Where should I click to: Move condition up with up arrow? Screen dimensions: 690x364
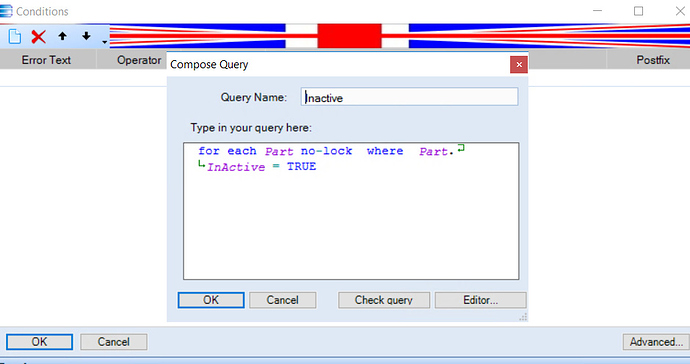pyautogui.click(x=62, y=36)
